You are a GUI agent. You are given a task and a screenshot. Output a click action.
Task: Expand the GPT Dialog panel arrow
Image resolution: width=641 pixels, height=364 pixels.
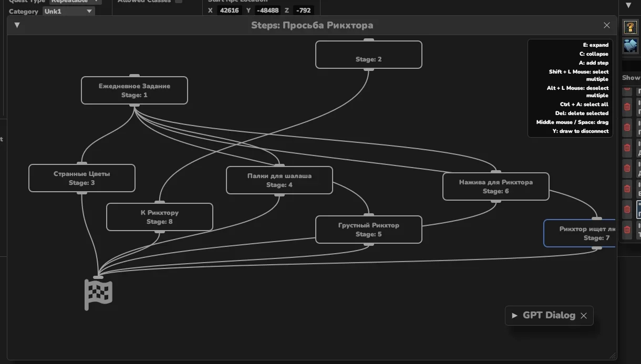pyautogui.click(x=514, y=316)
